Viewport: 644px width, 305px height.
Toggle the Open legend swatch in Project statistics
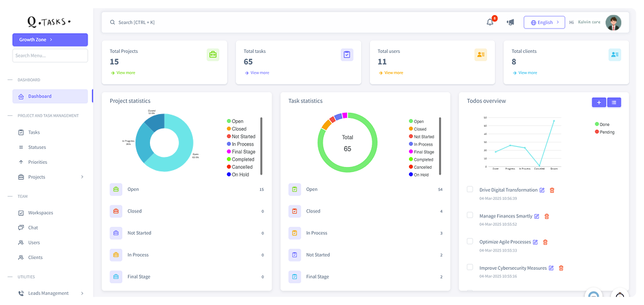pos(229,122)
